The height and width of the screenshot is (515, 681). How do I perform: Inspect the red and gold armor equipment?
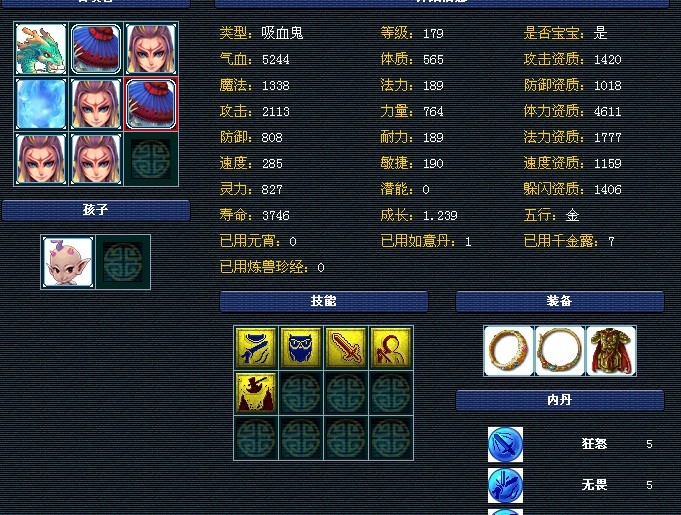click(611, 351)
